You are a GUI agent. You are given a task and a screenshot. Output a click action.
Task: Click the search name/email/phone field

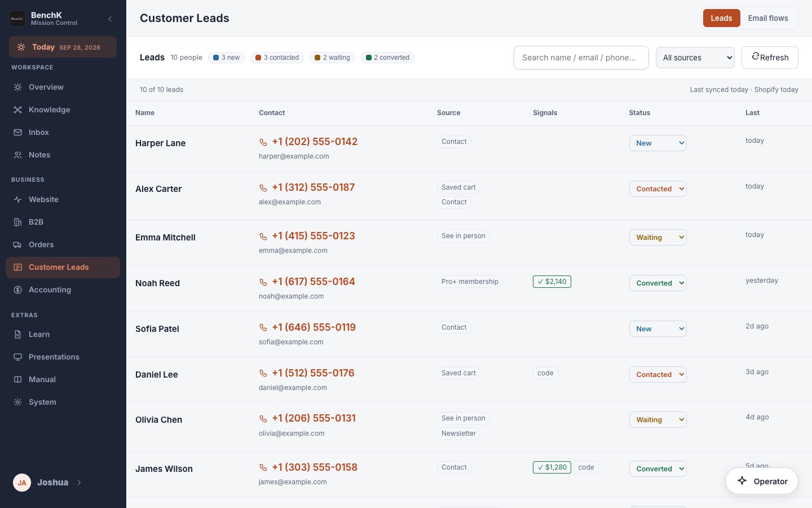pyautogui.click(x=581, y=58)
